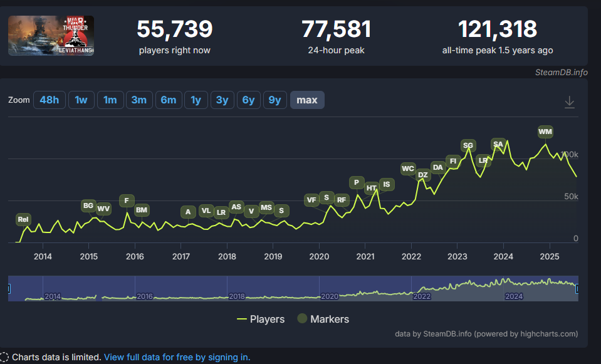601x364 pixels.
Task: Pick the 9y zoom range
Action: tap(275, 100)
